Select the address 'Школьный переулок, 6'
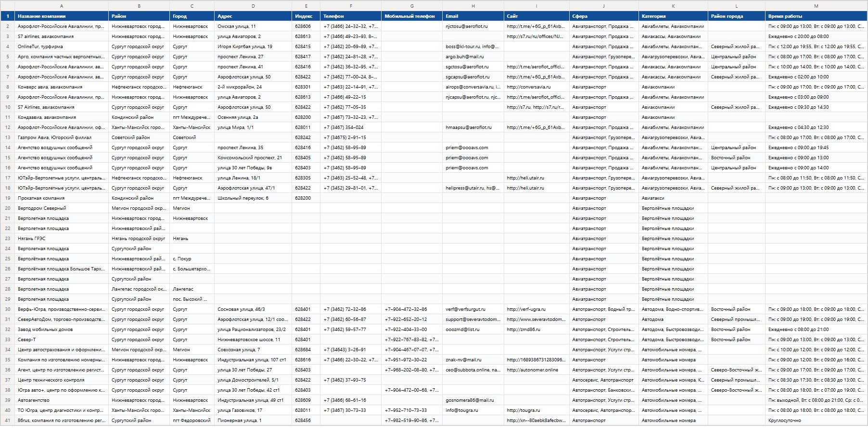Screen dimensions: 868x434 [x=253, y=198]
